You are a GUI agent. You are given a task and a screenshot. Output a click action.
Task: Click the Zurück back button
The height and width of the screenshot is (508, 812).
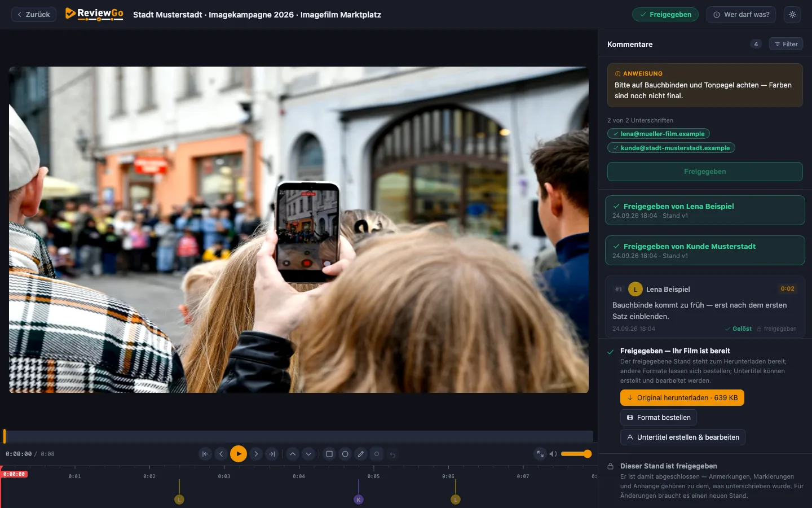tap(34, 15)
